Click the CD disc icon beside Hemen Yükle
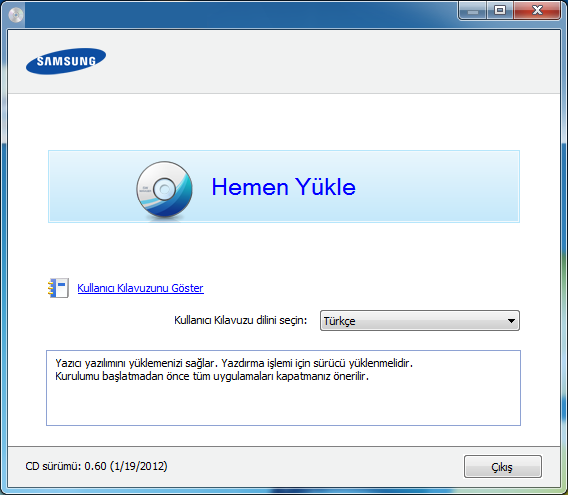 164,189
